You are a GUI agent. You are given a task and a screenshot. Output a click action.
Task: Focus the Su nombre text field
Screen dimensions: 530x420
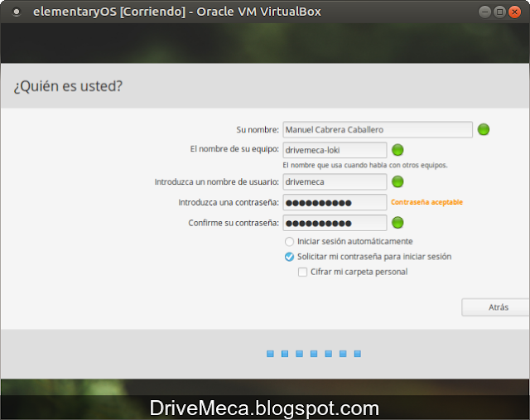[x=378, y=129]
